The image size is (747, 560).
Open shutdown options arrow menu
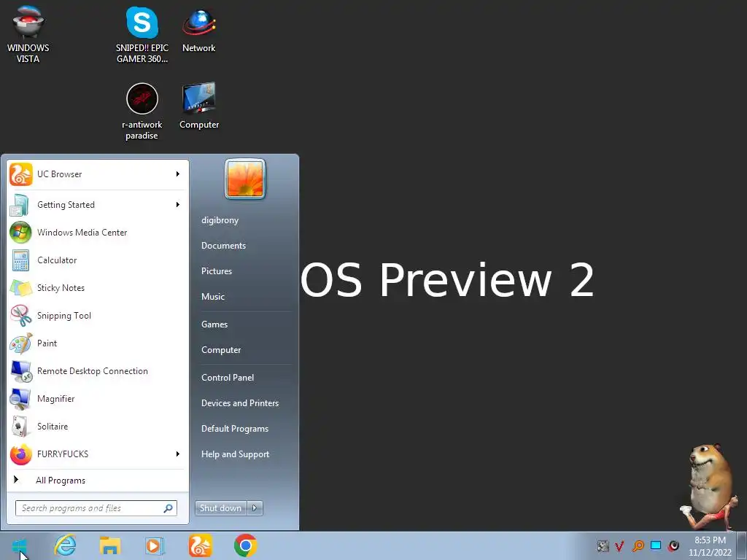255,508
